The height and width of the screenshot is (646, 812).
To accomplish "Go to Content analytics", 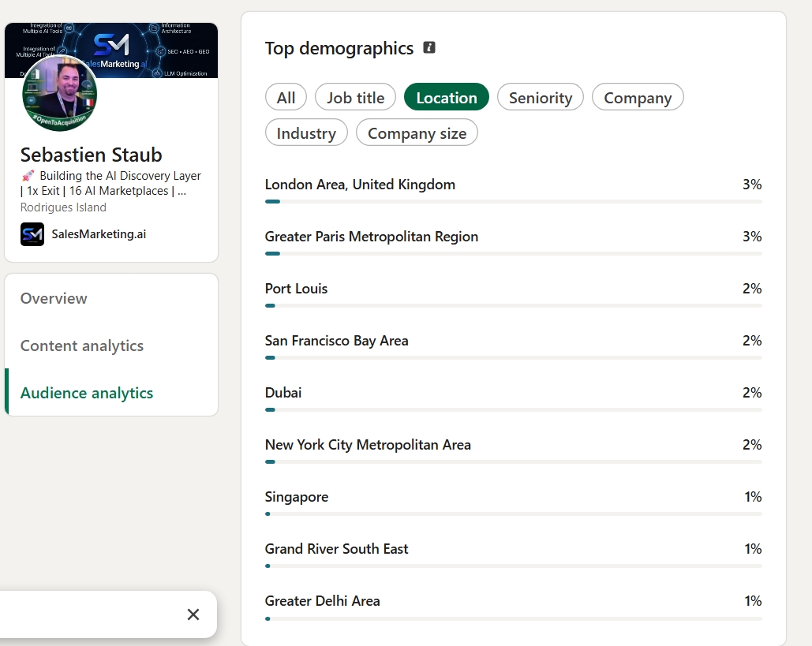I will (x=82, y=345).
